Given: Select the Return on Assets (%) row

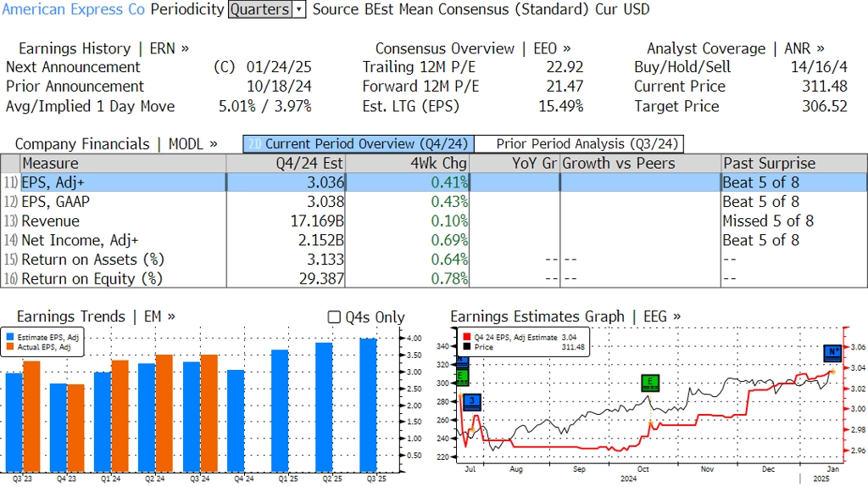Looking at the screenshot, I should pyautogui.click(x=434, y=260).
